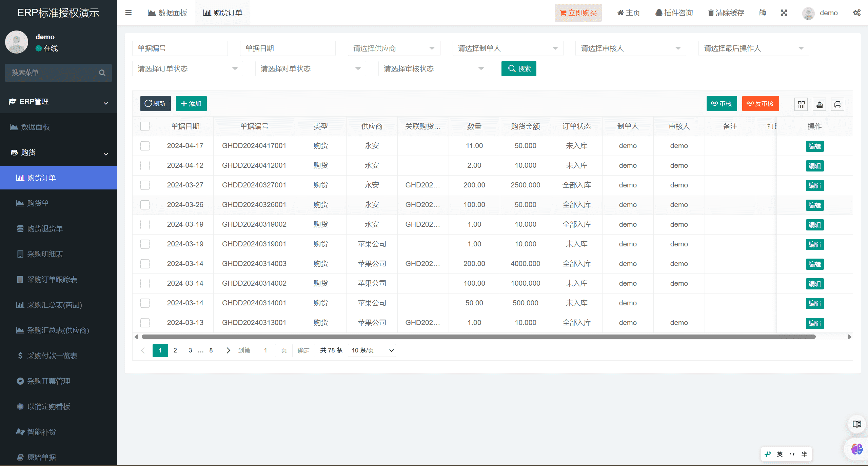Open 采购汇总表(供应商) in the sidebar

click(x=58, y=330)
